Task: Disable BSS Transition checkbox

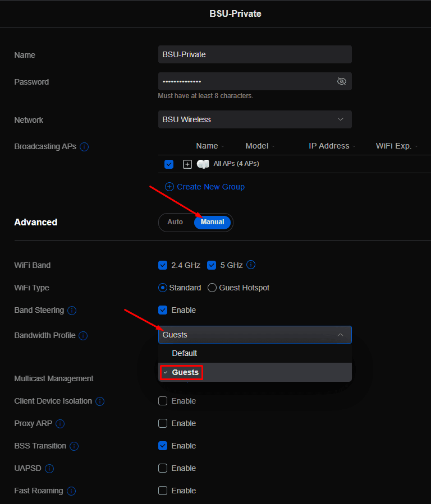Action: click(163, 446)
